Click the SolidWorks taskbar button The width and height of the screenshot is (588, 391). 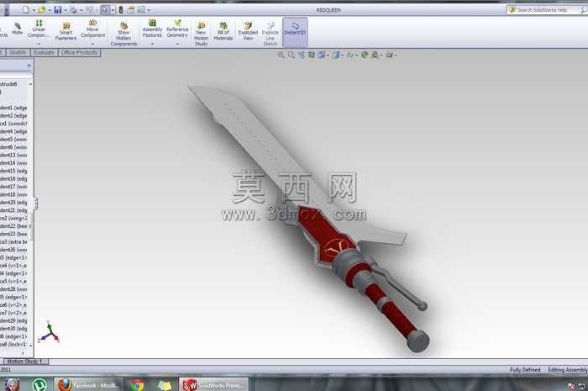coord(213,385)
